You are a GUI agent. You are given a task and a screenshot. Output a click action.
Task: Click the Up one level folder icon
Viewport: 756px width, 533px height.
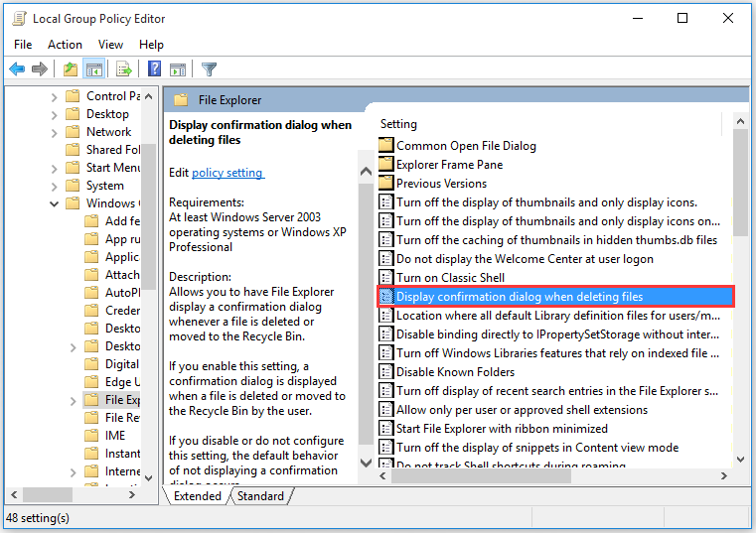71,68
